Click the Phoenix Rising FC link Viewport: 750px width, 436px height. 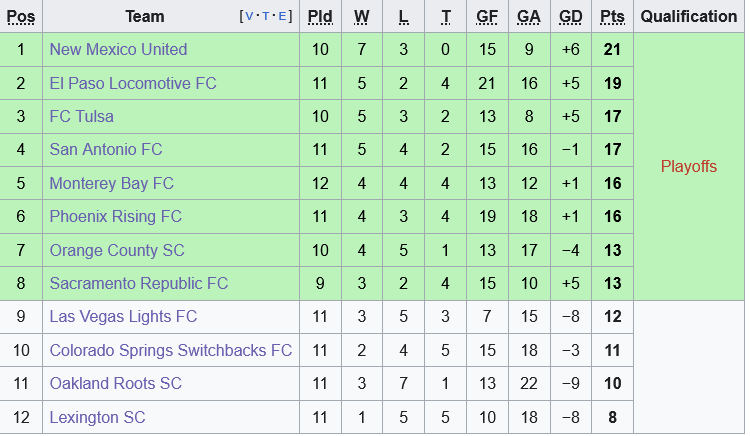116,217
